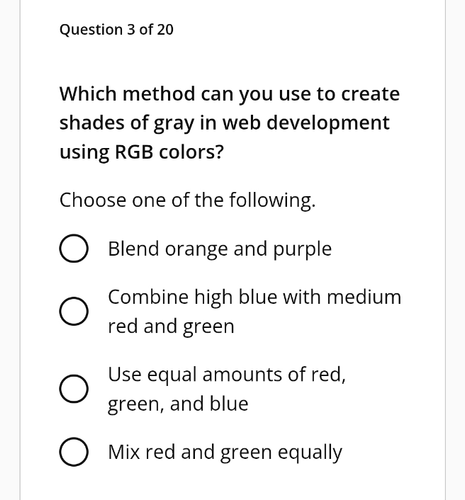Click the "using RGB colors?" heading line
The image size is (465, 500).
coord(141,153)
